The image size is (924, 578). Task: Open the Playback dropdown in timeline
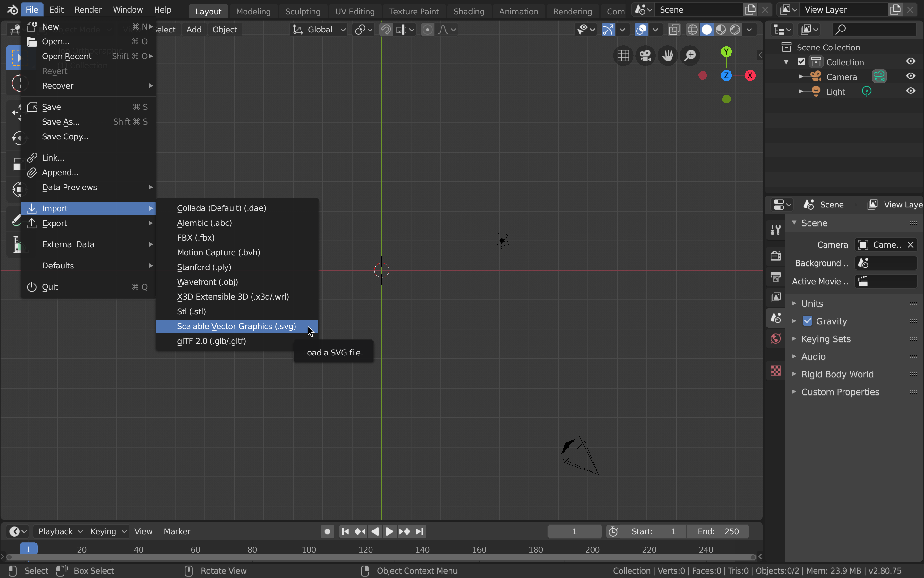pyautogui.click(x=59, y=531)
